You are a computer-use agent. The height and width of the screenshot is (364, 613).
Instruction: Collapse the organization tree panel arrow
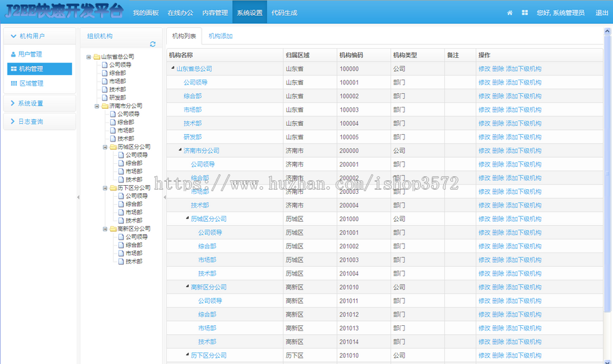pos(165,197)
